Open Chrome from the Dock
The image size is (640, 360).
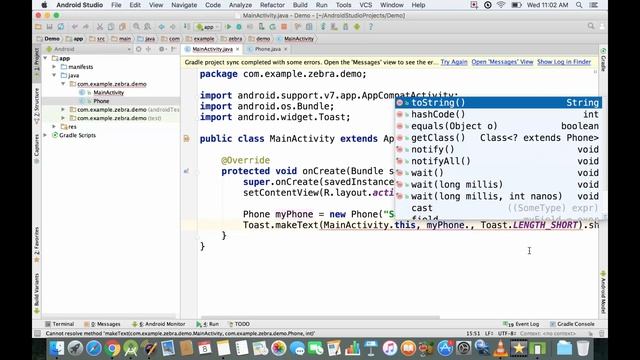[x=112, y=349]
